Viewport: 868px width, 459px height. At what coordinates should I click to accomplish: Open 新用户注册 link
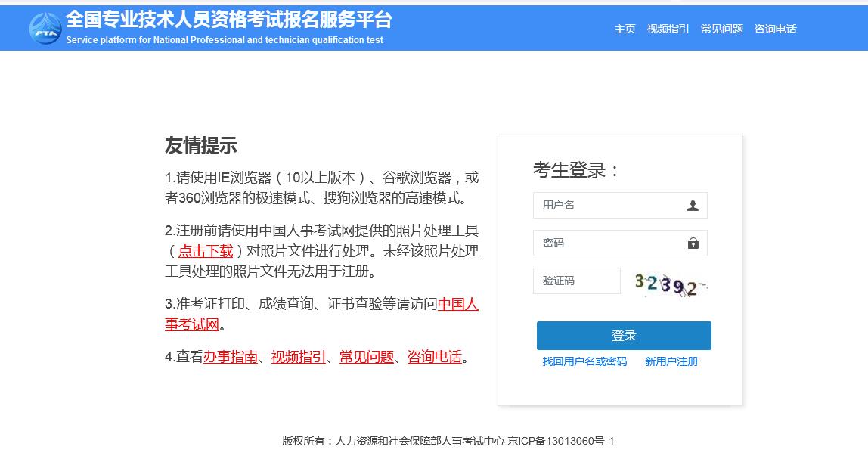(x=671, y=361)
